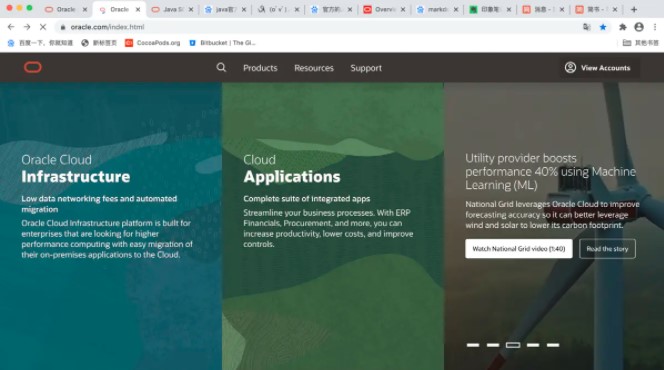Viewport: 664px width, 370px height.
Task: Close the (o'v') tab
Action: (297, 9)
